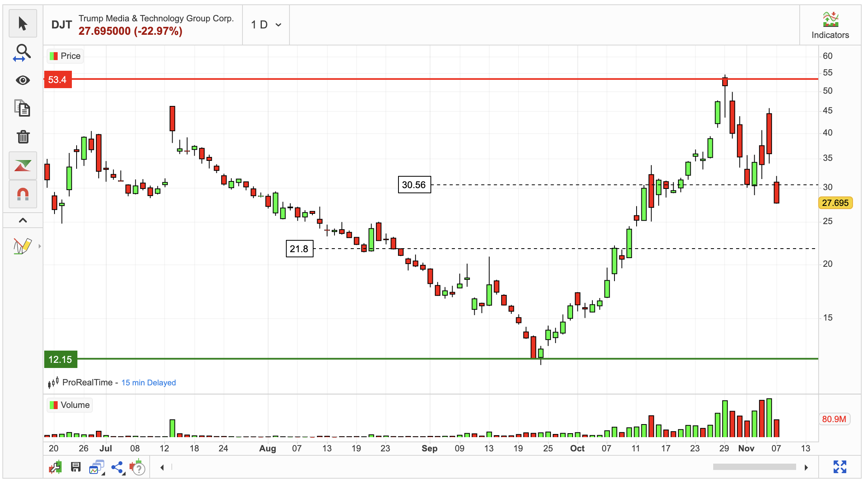This screenshot has width=868, height=483.
Task: Click the 21.8 dashed line label
Action: (299, 249)
